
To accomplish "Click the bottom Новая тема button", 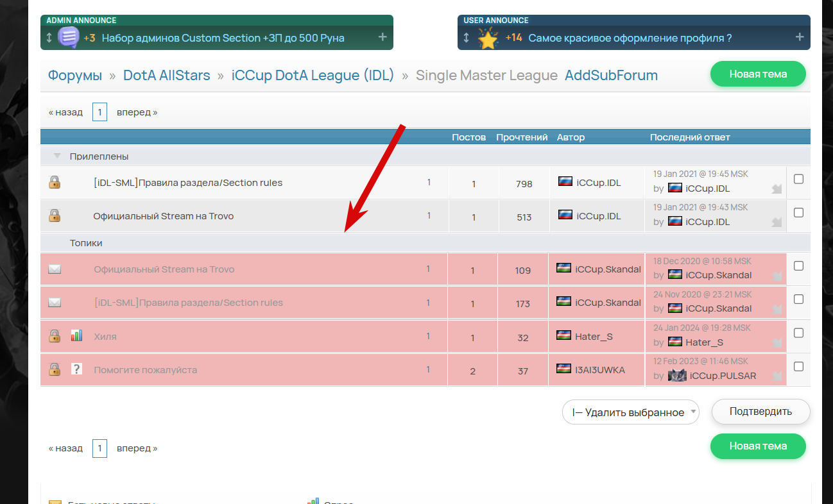I will (x=758, y=446).
